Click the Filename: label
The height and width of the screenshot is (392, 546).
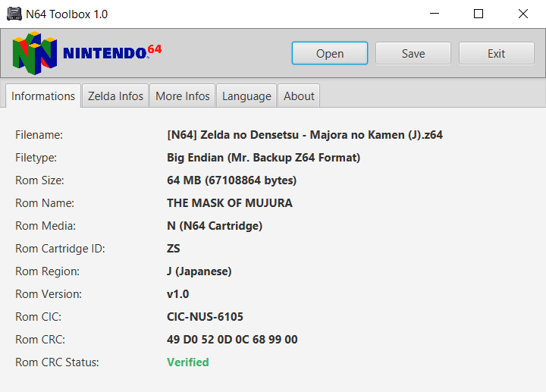[x=39, y=135]
